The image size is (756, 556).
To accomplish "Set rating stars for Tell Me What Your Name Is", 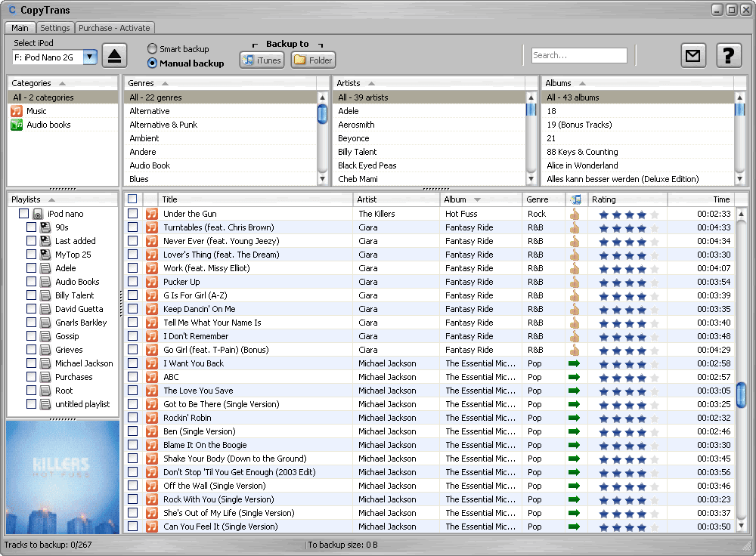I will tap(628, 323).
